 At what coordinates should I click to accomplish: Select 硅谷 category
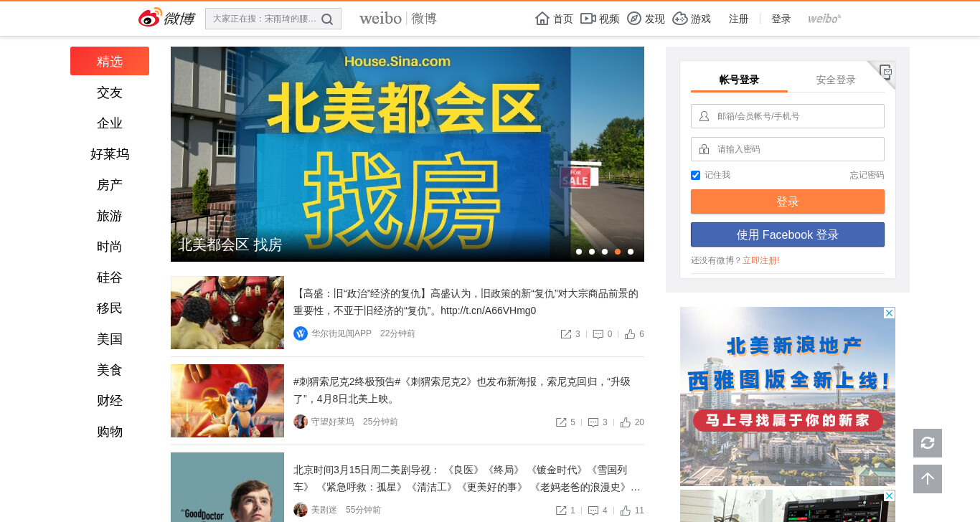110,277
